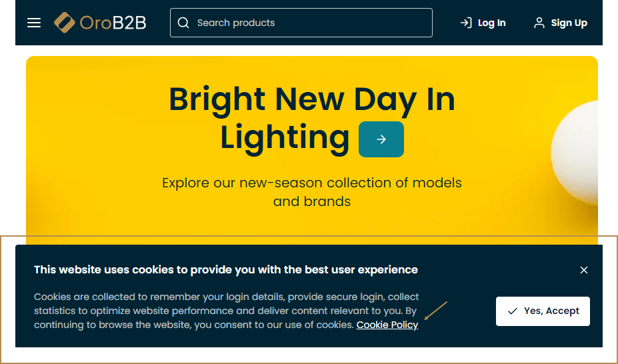Click the Log In arrow icon
Viewport: 618px width, 364px height.
click(466, 23)
